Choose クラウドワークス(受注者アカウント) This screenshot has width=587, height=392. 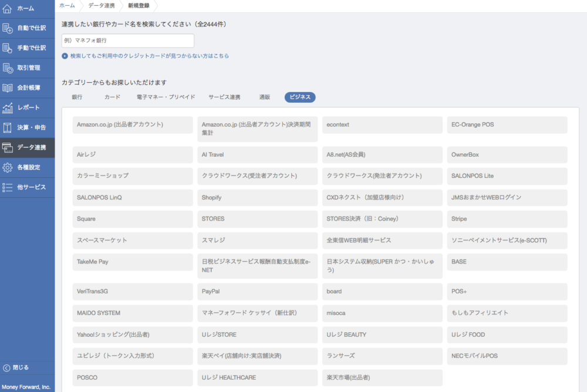point(258,176)
